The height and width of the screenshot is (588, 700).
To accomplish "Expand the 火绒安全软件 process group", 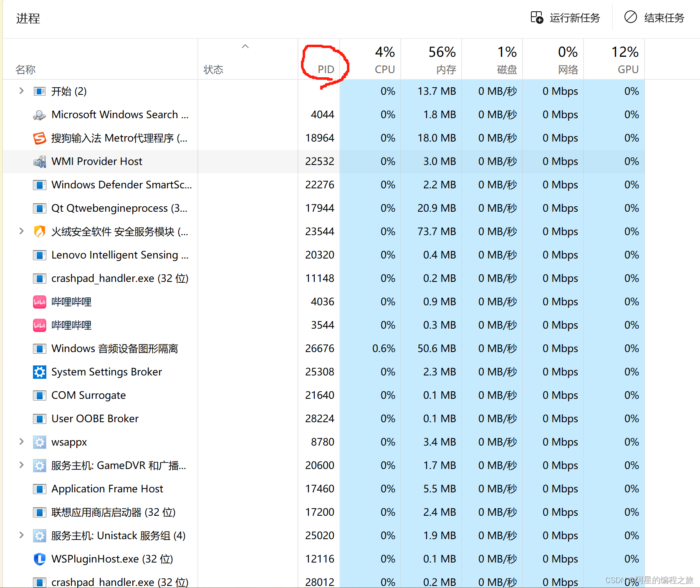I will (x=21, y=231).
